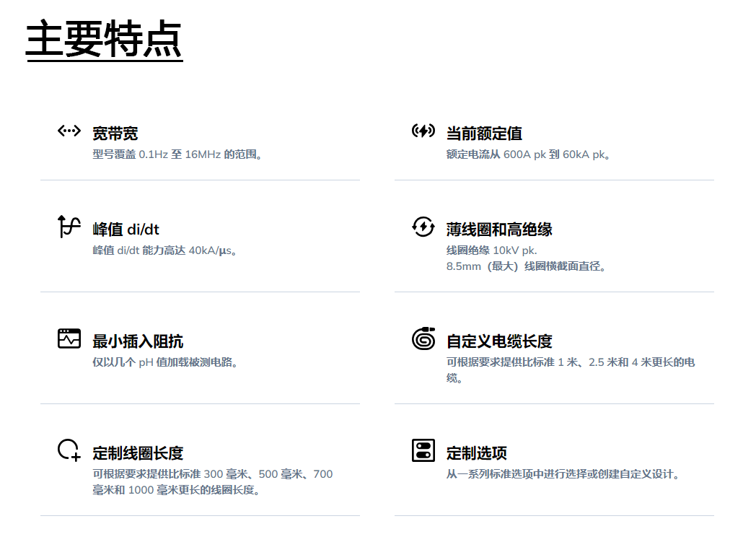The height and width of the screenshot is (542, 756).
Task: Select the 薄线圈和高绝缘 title
Action: 499,230
